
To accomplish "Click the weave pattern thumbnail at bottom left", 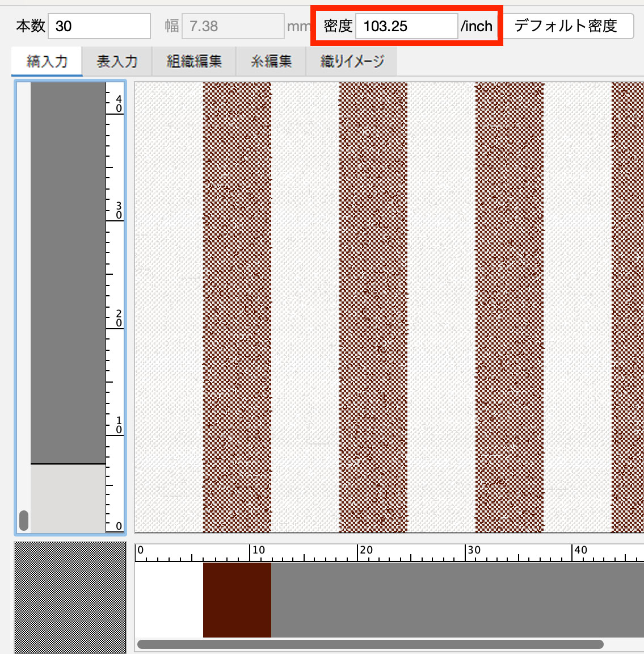I will point(70,597).
